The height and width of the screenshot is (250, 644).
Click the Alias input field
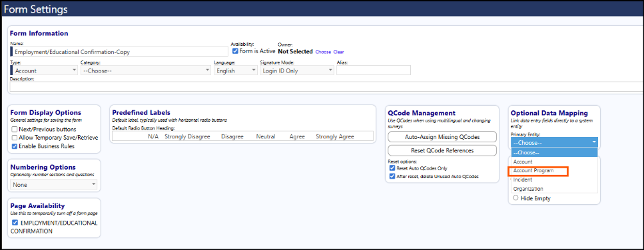click(374, 70)
